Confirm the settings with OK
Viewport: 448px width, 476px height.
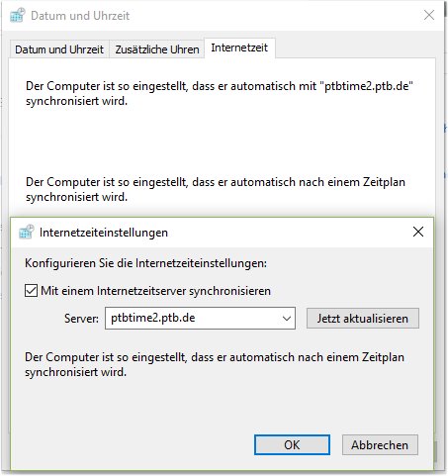(292, 445)
